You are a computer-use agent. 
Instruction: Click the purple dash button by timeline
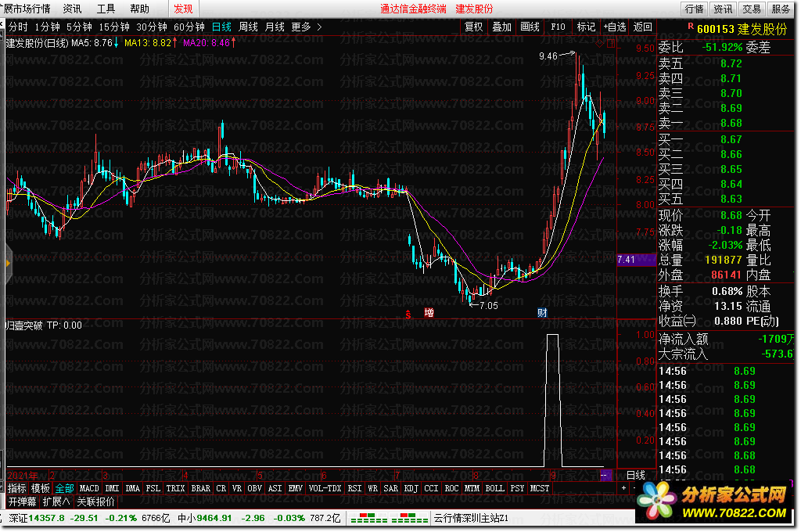click(x=605, y=475)
